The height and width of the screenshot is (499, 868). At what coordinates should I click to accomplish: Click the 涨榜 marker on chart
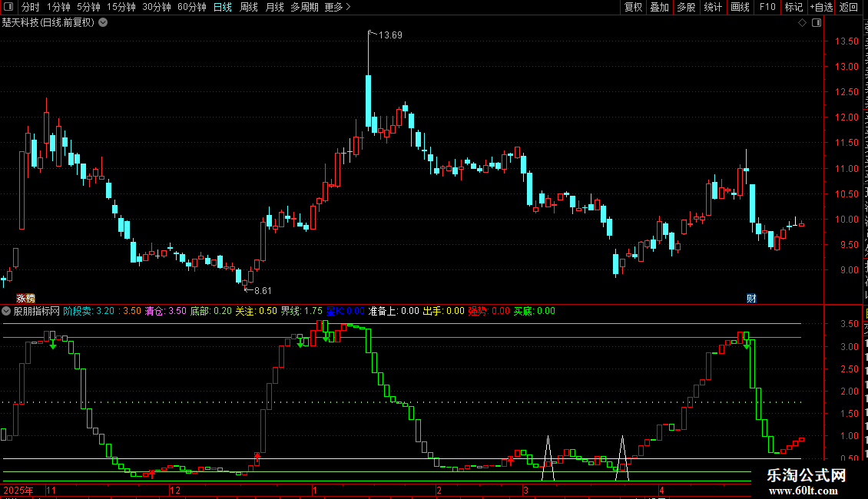pyautogui.click(x=26, y=298)
